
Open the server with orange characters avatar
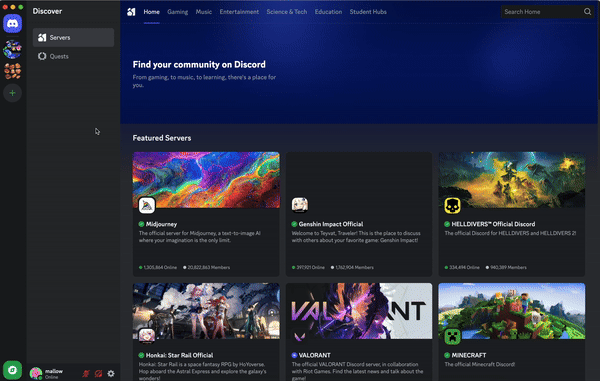tap(12, 71)
